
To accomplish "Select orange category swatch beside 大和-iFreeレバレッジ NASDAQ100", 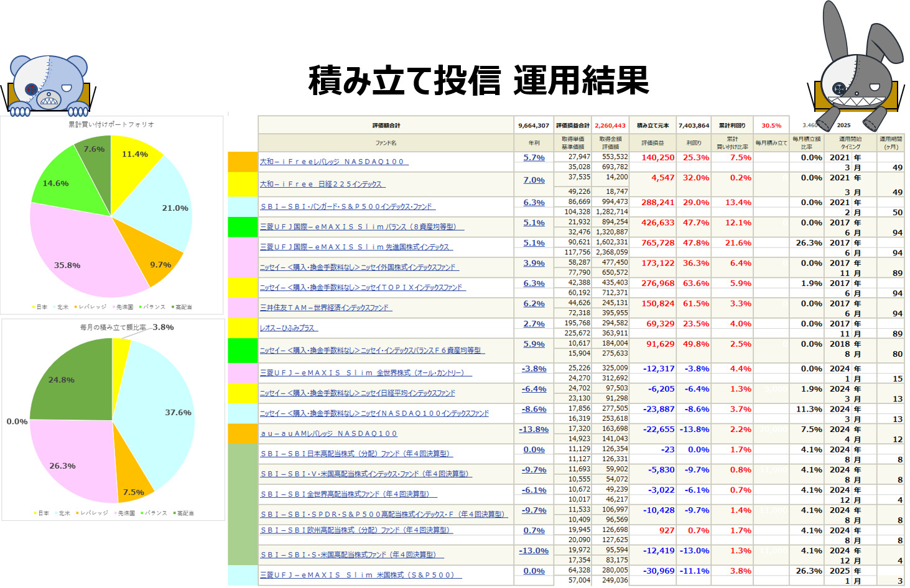I will point(243,162).
